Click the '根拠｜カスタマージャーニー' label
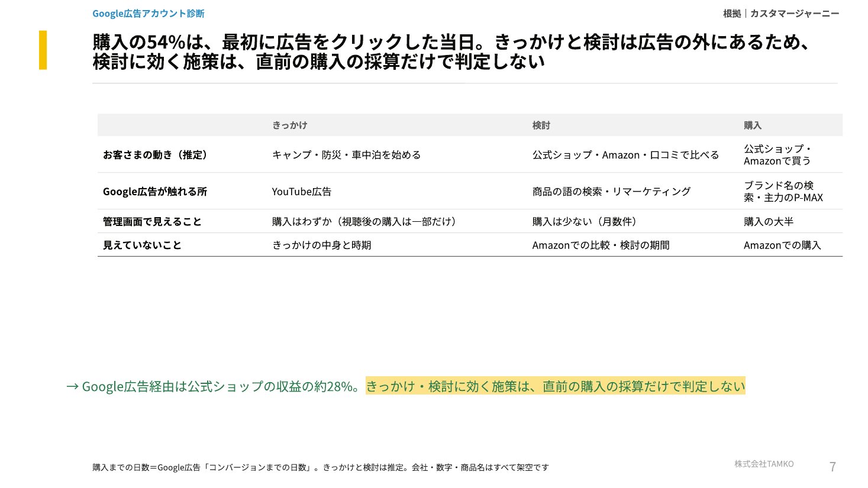The image size is (868, 488). 781,13
